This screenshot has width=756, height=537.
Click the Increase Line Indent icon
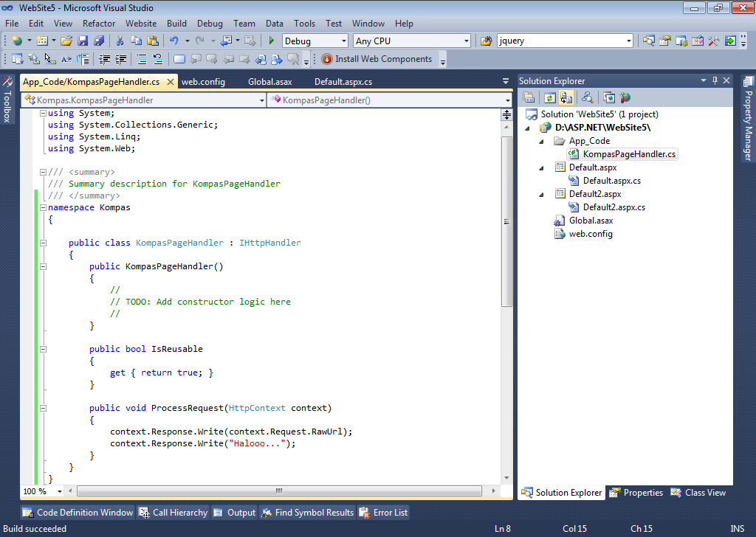pyautogui.click(x=120, y=59)
